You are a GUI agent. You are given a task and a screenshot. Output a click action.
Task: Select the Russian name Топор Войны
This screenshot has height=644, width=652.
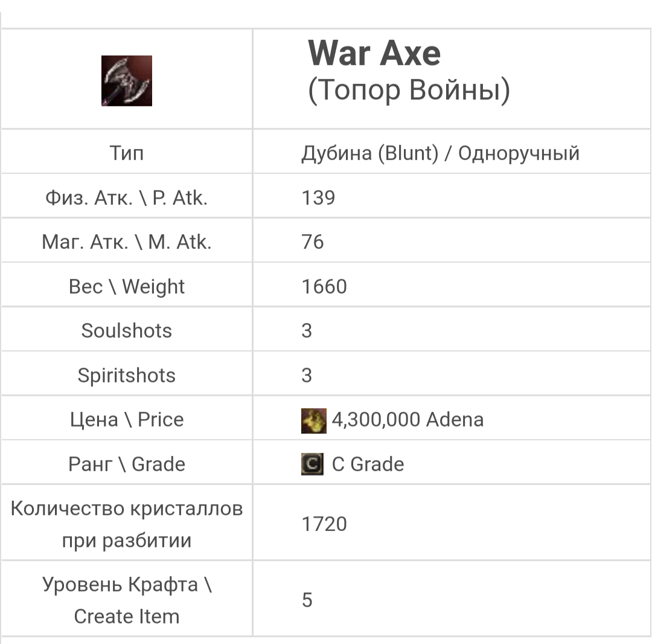click(x=409, y=91)
